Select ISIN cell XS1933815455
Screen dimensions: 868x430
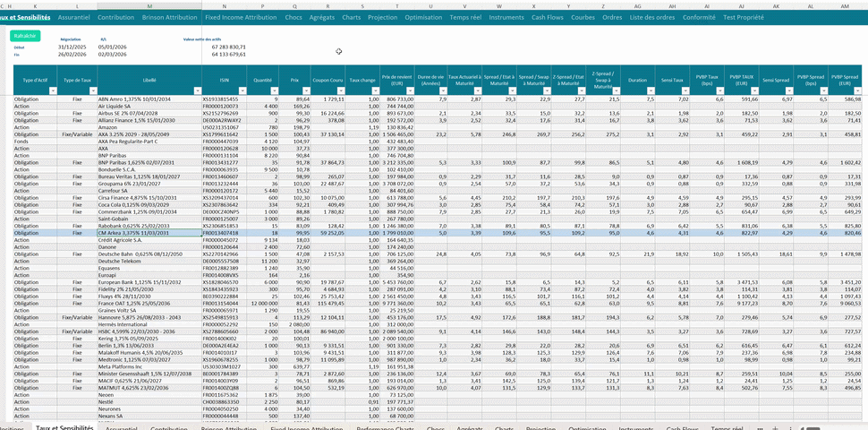(x=225, y=99)
